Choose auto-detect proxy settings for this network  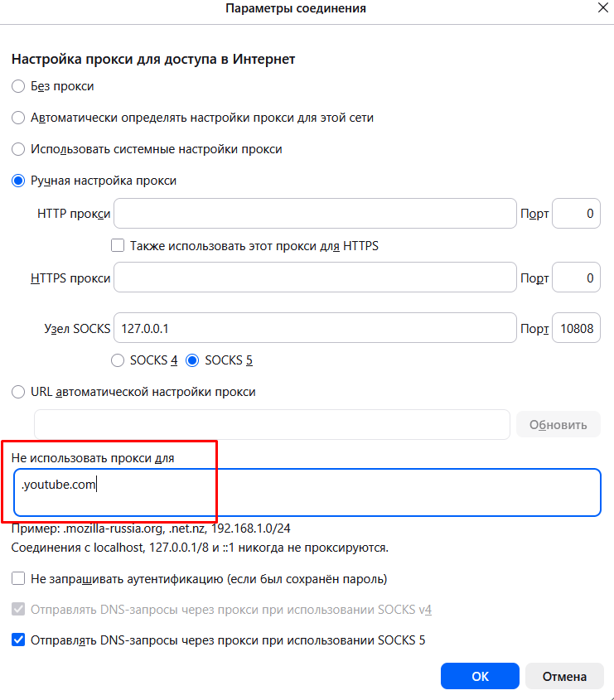pyautogui.click(x=18, y=118)
